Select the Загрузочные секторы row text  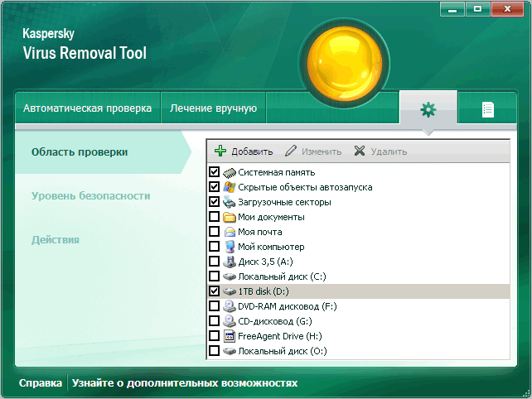coord(284,202)
